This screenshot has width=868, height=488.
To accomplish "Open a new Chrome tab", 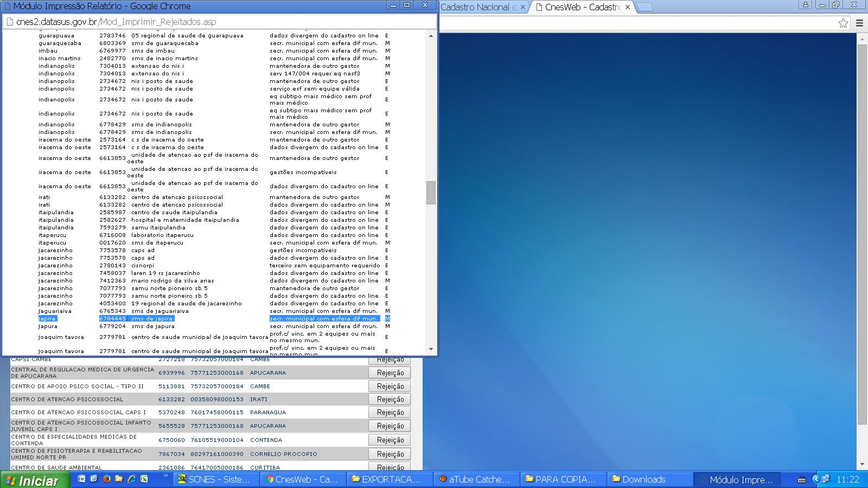I will (x=646, y=7).
